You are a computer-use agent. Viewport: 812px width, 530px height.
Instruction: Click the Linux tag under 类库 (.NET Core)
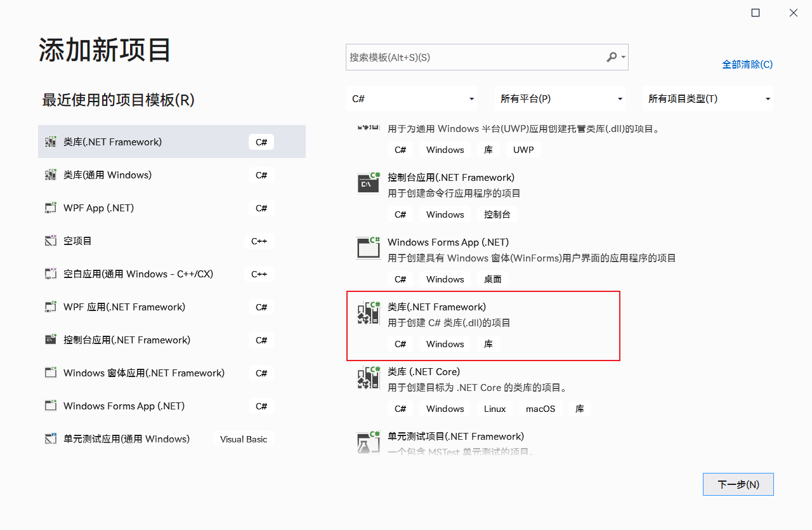click(495, 409)
